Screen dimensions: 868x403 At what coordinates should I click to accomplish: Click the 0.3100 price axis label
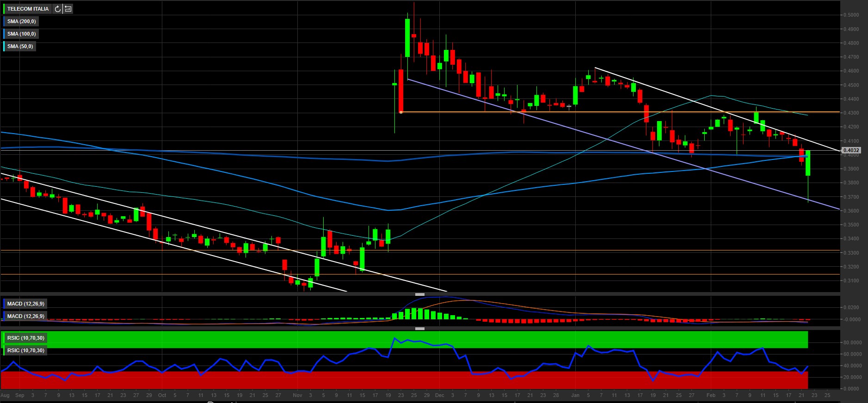[x=851, y=281]
